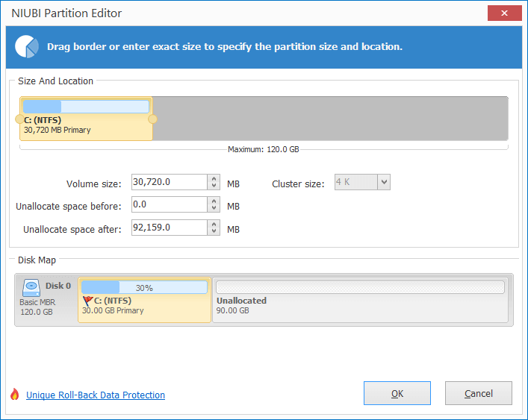Click the red flag icon on the C: partition
Viewport: 528px width, 420px height.
(87, 301)
